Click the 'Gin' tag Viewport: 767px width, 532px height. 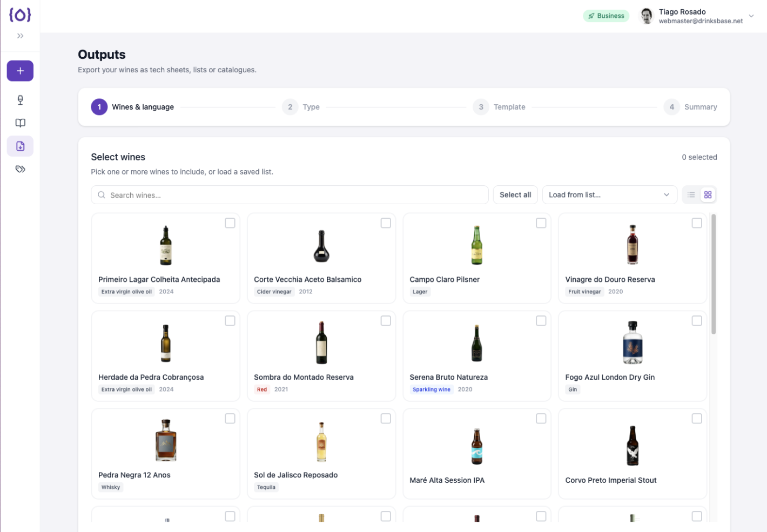[573, 389]
